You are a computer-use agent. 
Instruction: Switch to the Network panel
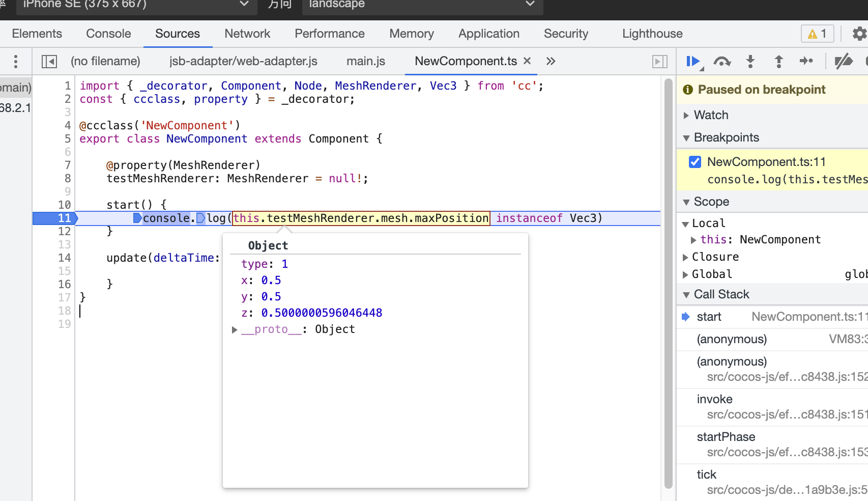[x=247, y=34]
